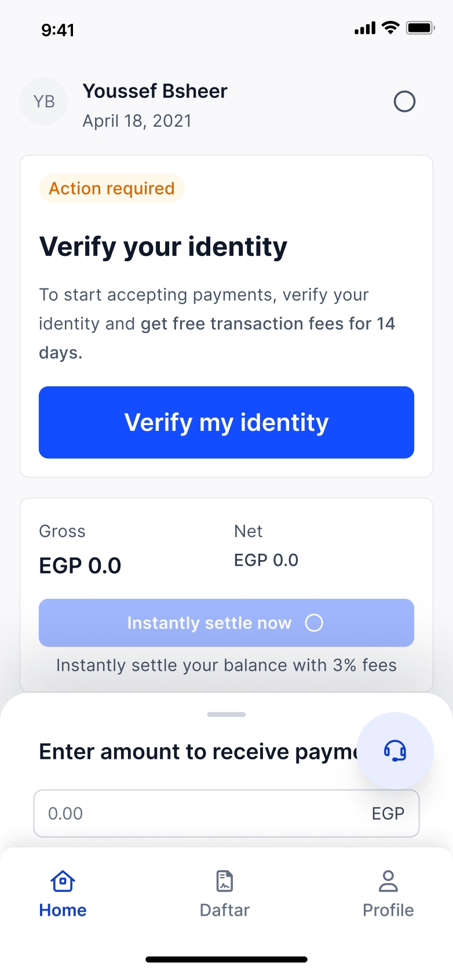This screenshot has height=980, width=453.
Task: Tap the battery status icon
Action: pyautogui.click(x=420, y=28)
